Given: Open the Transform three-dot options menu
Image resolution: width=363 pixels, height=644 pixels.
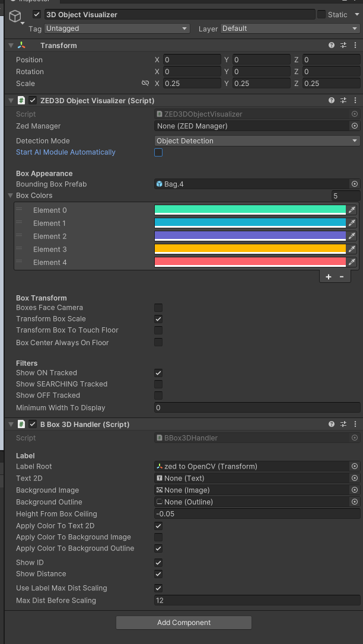Looking at the screenshot, I should point(355,45).
